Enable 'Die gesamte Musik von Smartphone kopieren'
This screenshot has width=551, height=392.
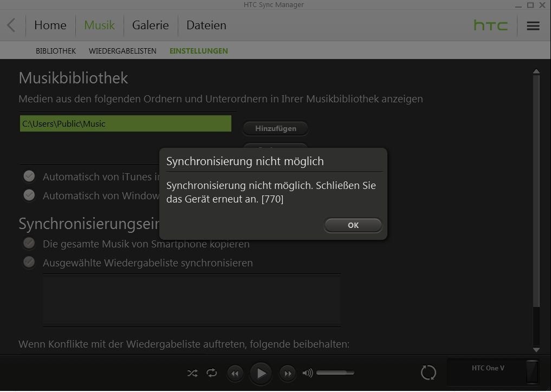click(x=29, y=244)
